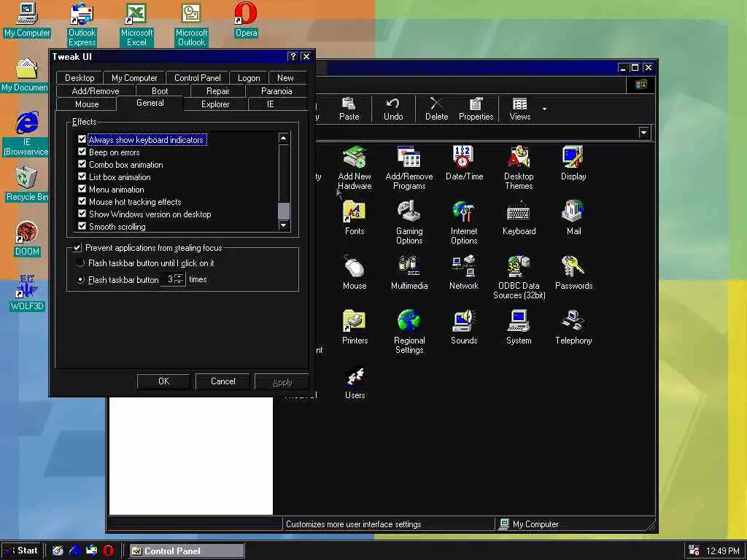The image size is (747, 560).
Task: Open the Date/Time icon
Action: coord(464,163)
